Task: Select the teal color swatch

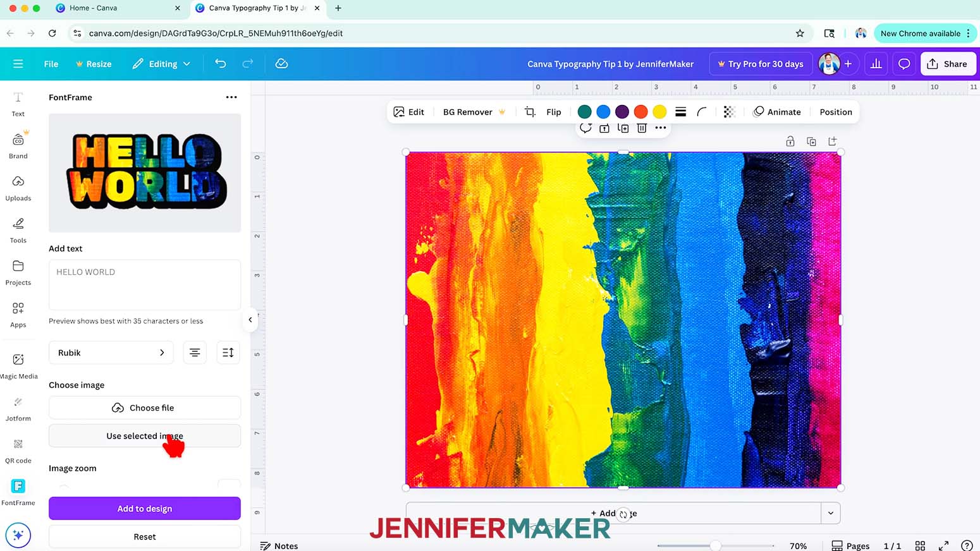Action: pos(585,112)
